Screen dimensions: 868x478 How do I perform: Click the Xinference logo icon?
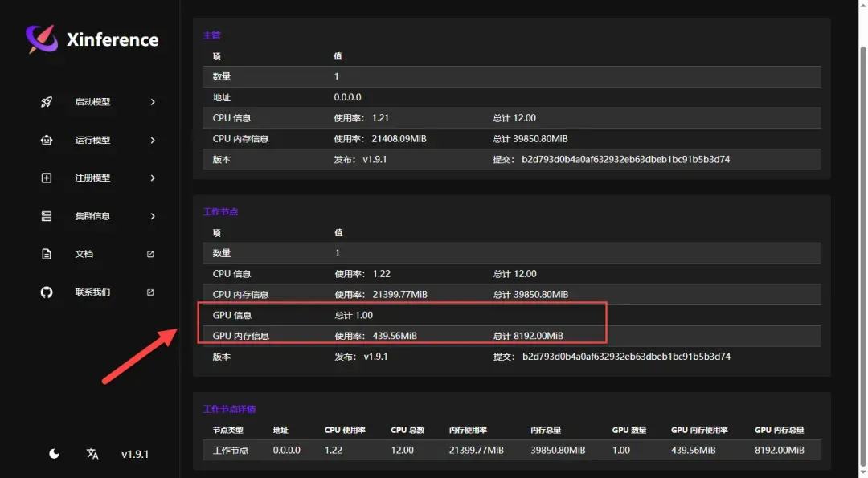[x=42, y=39]
